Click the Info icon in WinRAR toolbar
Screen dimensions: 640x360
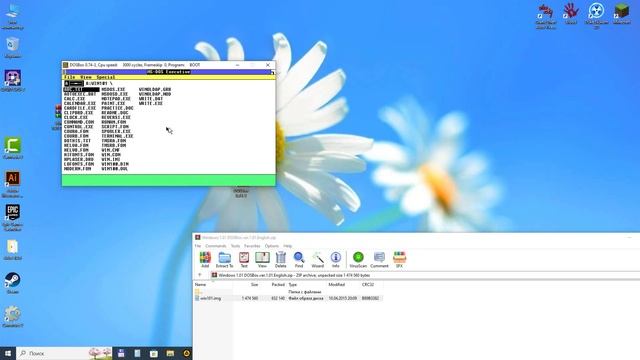click(x=336, y=260)
